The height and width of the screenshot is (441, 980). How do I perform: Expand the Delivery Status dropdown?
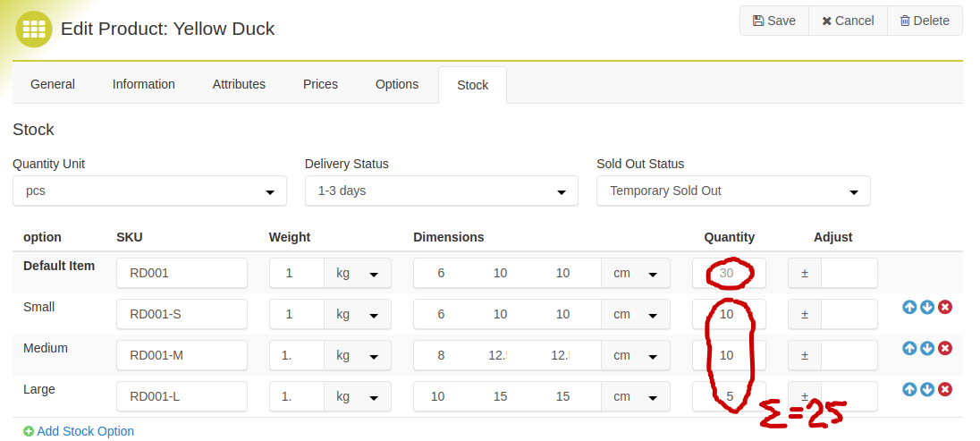pyautogui.click(x=441, y=191)
